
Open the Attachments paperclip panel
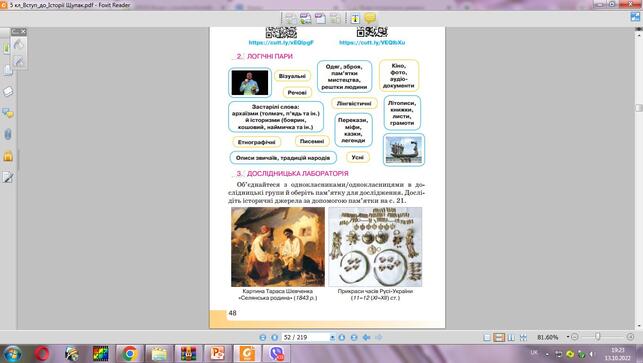coord(8,135)
